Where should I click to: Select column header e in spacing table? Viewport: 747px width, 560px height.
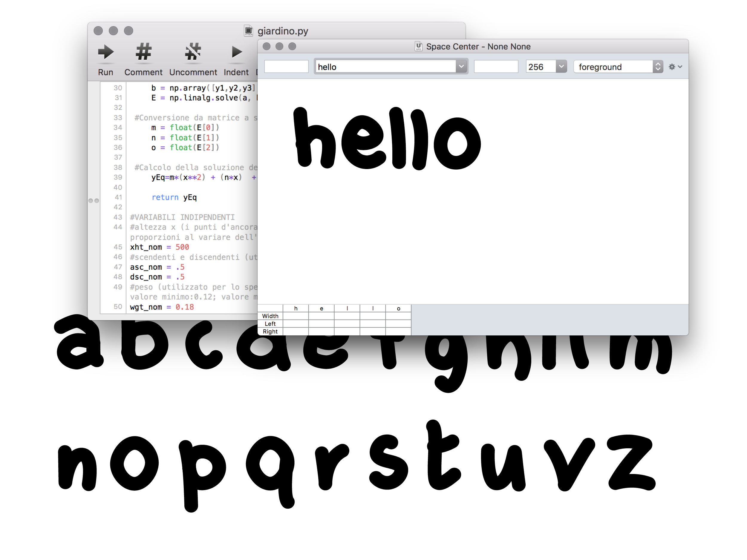pos(322,308)
